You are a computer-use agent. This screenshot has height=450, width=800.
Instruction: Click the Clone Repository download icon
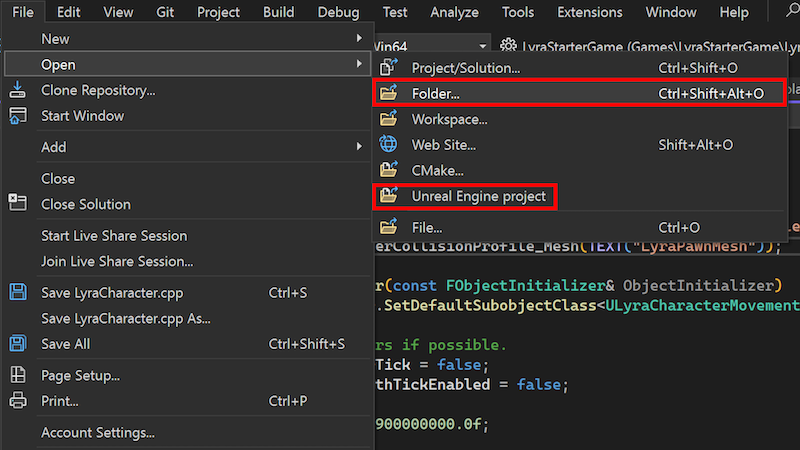pos(17,90)
